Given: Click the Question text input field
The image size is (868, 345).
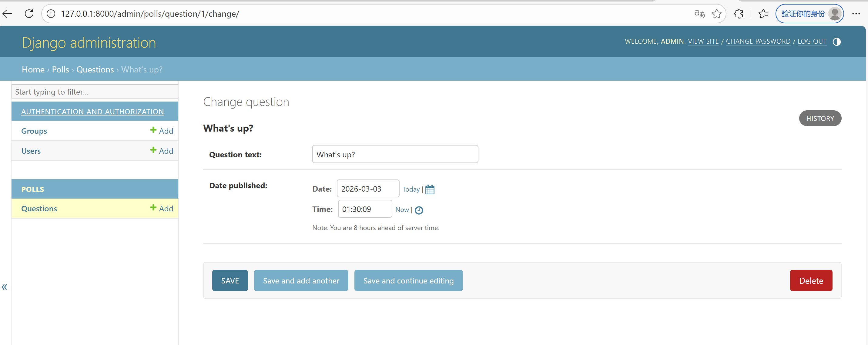Looking at the screenshot, I should [x=395, y=154].
